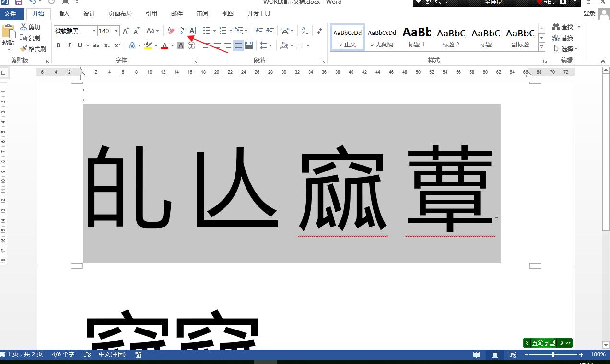Clear all formatting with the eraser icon
Viewport: 610px width, 364px height.
coord(170,30)
